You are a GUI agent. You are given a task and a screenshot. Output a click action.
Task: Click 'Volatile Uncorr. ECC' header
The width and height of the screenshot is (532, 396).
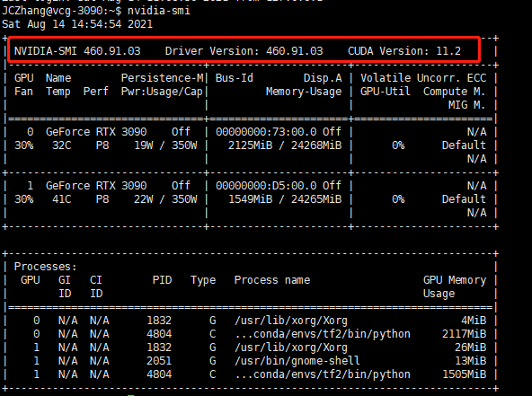[x=423, y=78]
